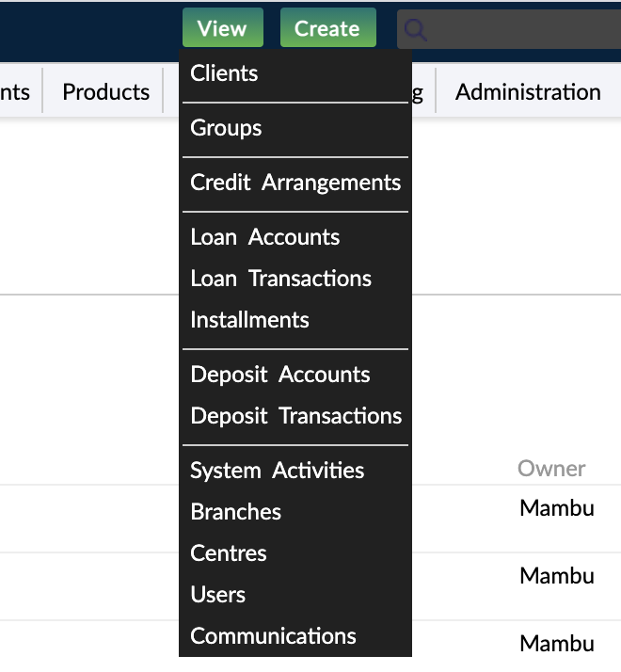This screenshot has width=621, height=672.
Task: Open the View dropdown button
Action: tap(222, 28)
